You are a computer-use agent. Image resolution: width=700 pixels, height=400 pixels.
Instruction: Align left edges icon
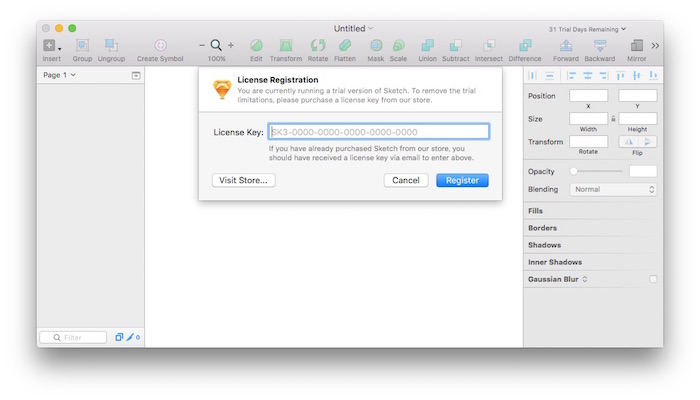571,75
